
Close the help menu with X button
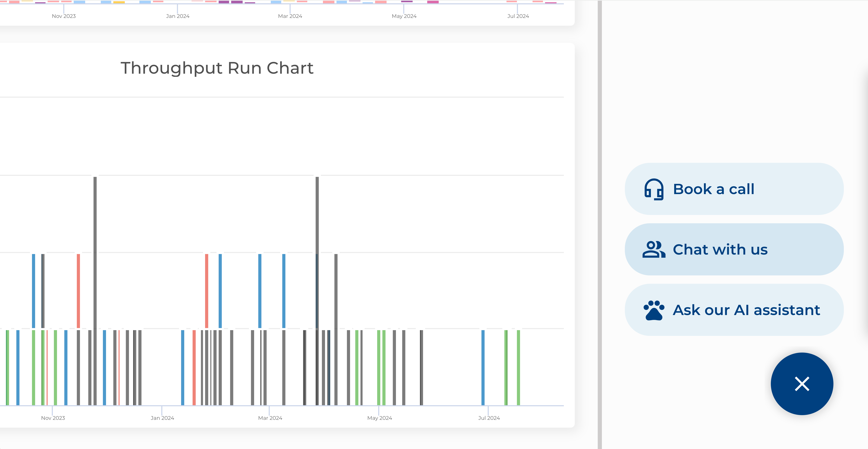pos(802,384)
